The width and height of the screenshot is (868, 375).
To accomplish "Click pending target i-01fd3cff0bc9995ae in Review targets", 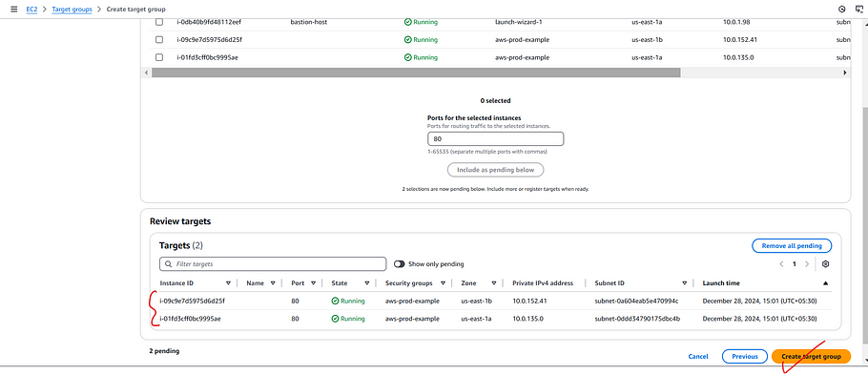I will 191,319.
